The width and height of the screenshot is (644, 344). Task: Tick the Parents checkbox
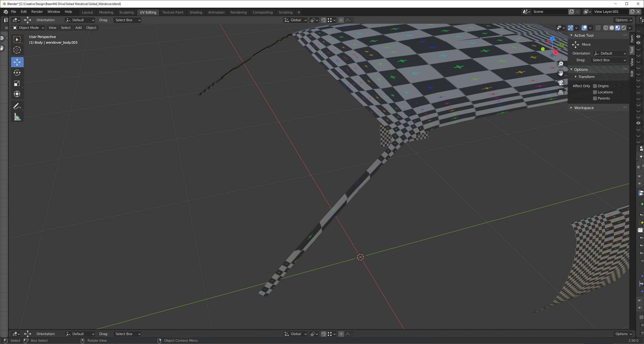pos(595,99)
